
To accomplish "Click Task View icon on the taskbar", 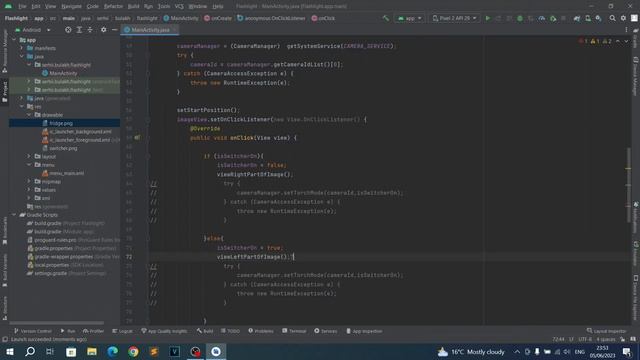I will [x=50, y=351].
